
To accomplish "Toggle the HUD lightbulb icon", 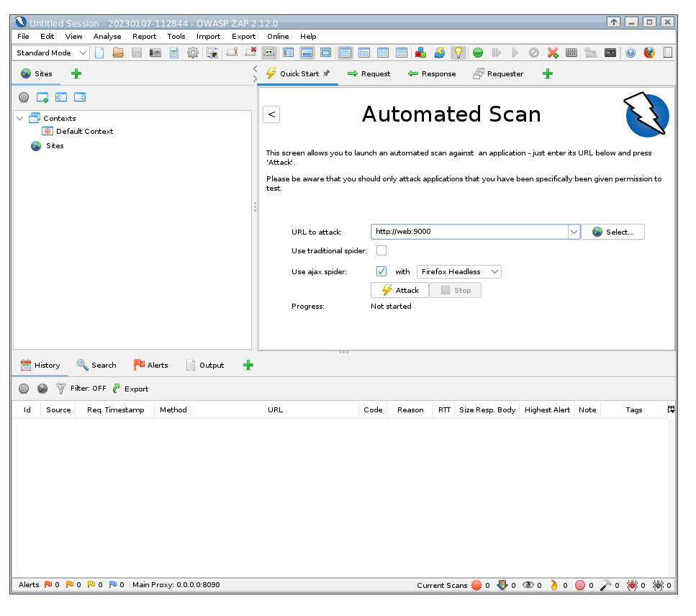I will [458, 52].
